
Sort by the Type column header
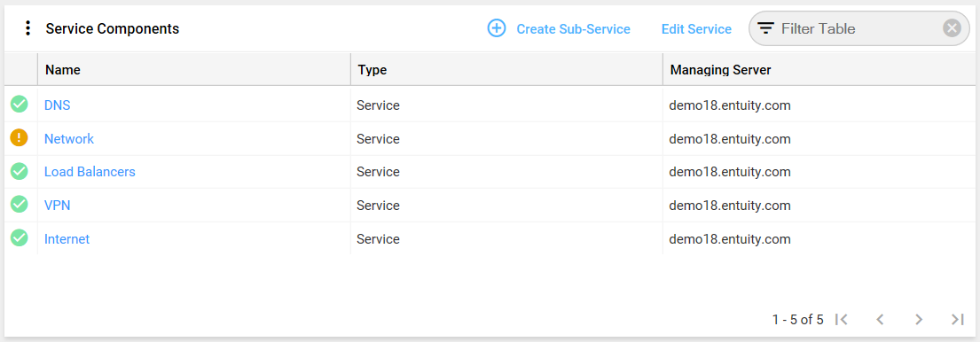506,70
